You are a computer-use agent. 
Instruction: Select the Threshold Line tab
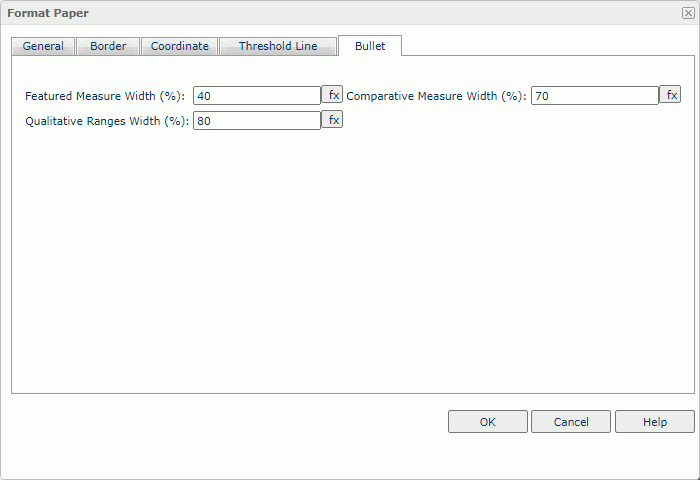(x=277, y=46)
